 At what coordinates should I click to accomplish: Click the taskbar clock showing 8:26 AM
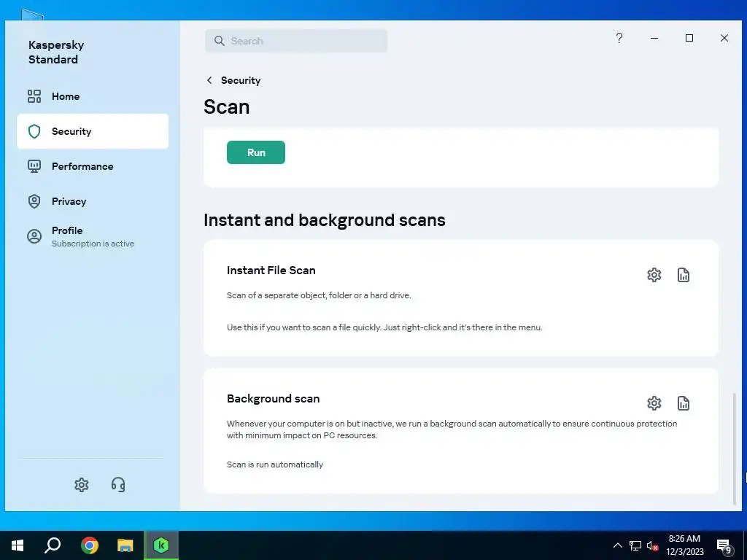tap(684, 545)
